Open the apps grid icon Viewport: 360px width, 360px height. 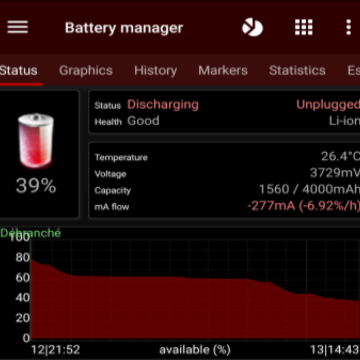coord(304,27)
